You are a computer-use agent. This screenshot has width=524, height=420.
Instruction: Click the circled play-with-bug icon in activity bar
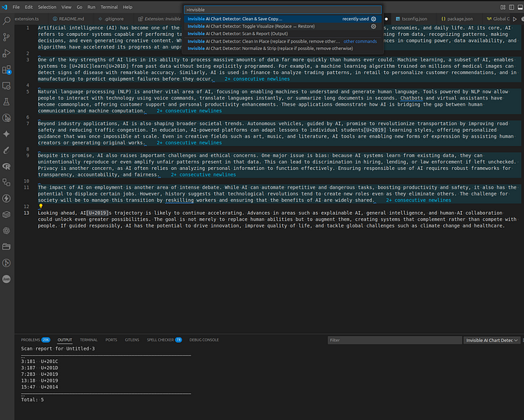[x=6, y=118]
